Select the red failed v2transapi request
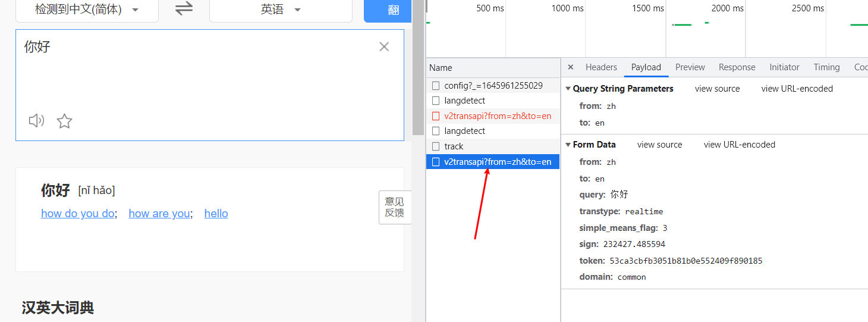 493,116
